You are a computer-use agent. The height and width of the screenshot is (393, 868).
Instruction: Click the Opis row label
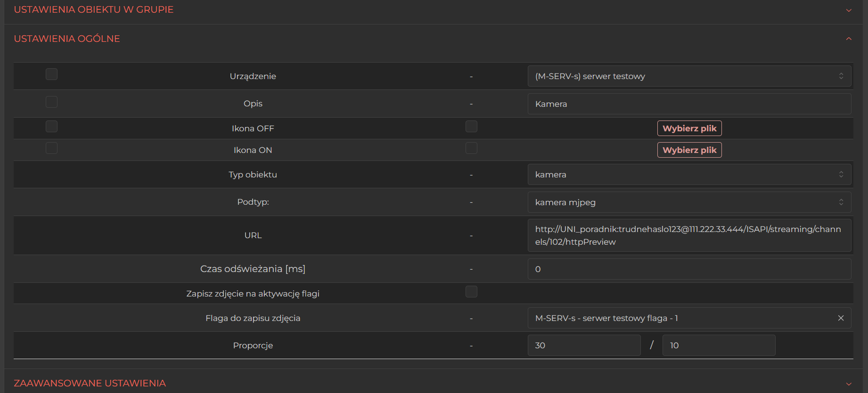coord(253,104)
